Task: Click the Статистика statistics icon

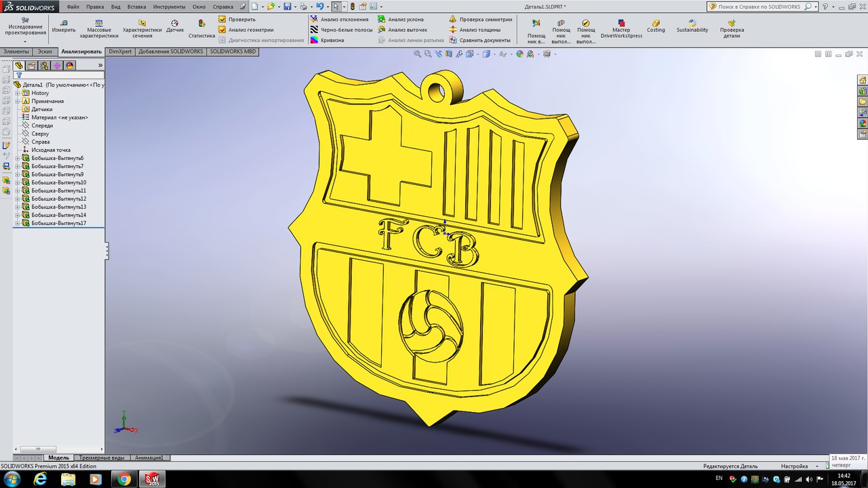Action: coord(201,24)
